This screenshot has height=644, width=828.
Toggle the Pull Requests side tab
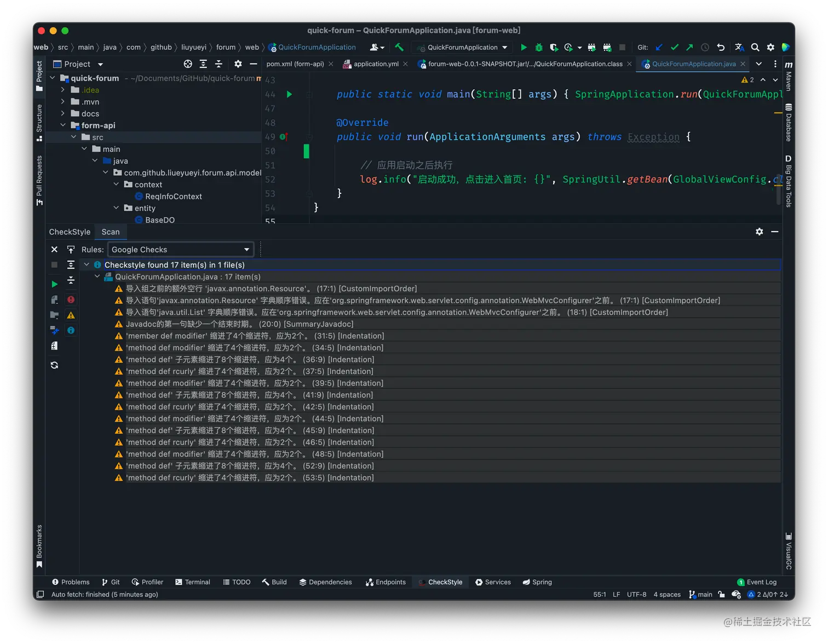39,181
